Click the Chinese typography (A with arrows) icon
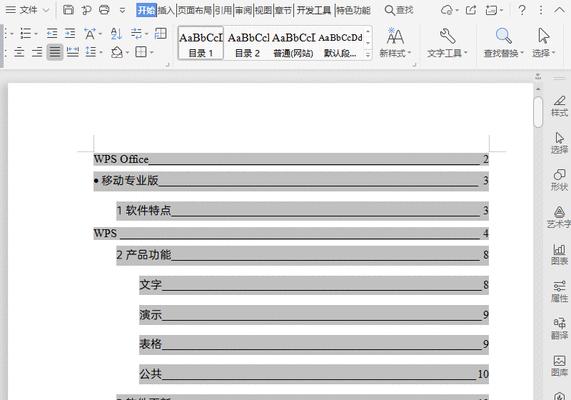 90,34
